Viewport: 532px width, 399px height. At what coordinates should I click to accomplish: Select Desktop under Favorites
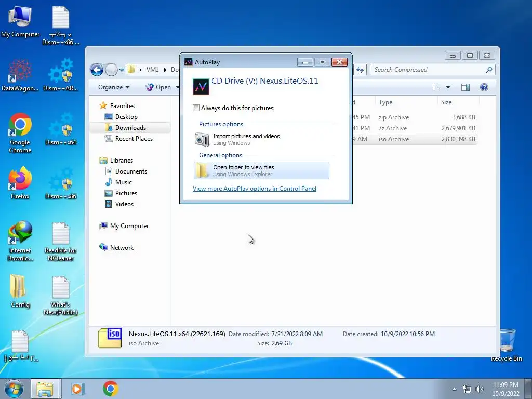(x=126, y=117)
